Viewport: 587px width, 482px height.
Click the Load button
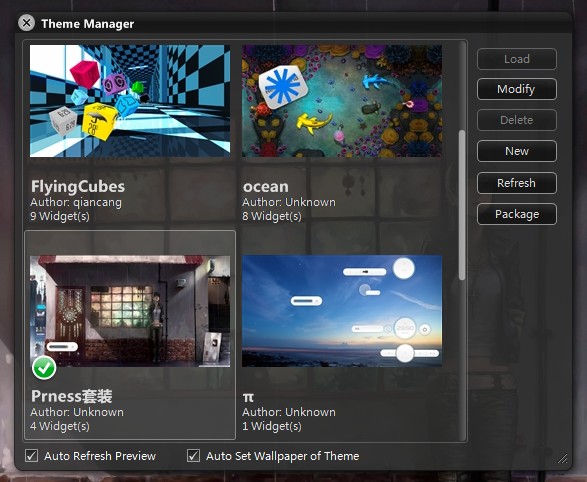517,59
